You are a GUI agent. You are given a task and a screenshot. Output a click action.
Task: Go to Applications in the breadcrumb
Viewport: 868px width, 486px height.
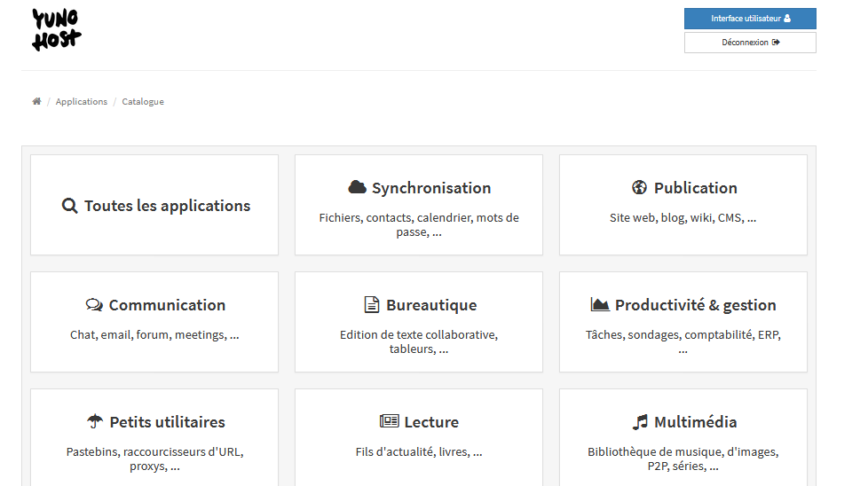pos(82,102)
